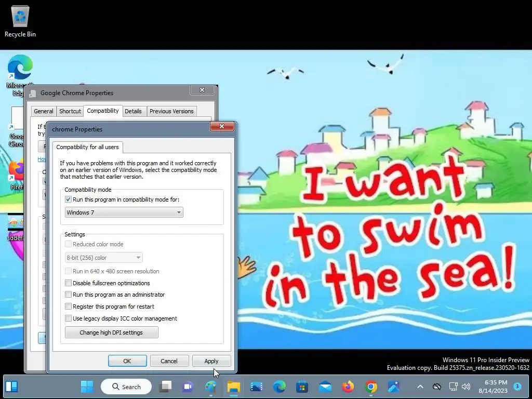The width and height of the screenshot is (532, 399).
Task: Toggle Disable fullscreen optimizations checkbox
Action: (x=68, y=283)
